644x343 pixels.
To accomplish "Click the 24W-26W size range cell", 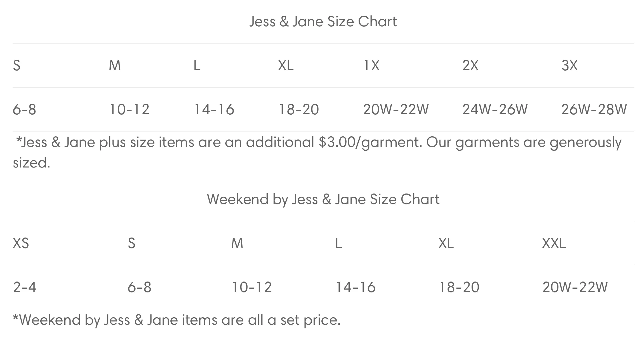I will [495, 109].
